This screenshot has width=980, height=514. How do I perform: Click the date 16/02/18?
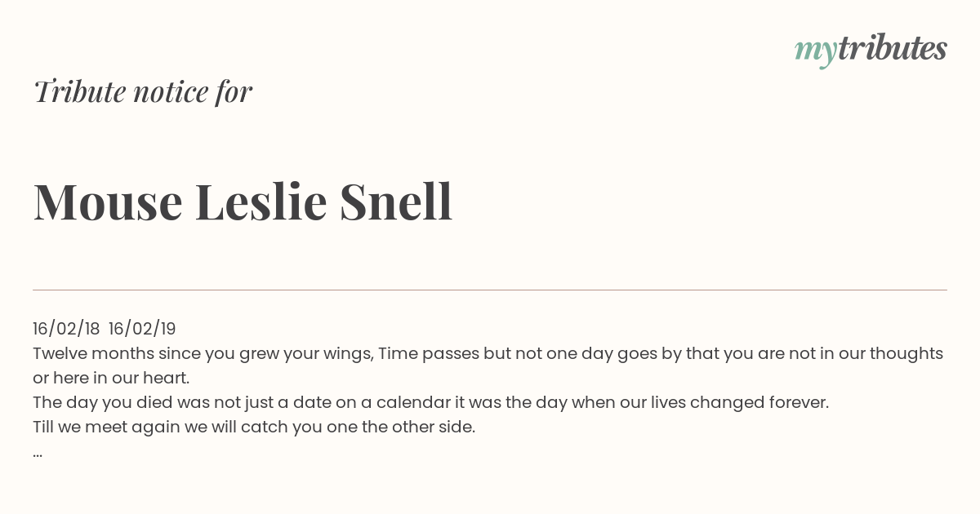coord(66,329)
